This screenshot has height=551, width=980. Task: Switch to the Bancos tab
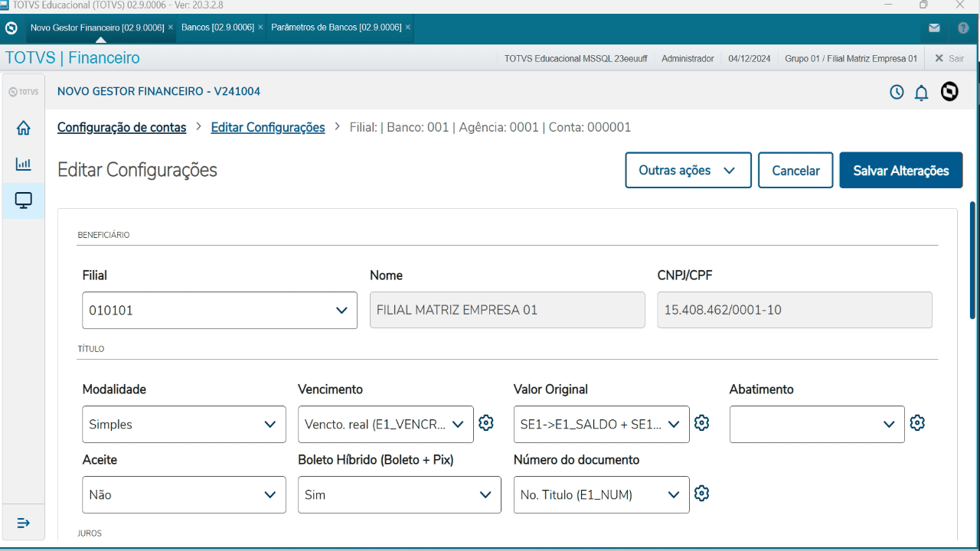[x=217, y=28]
